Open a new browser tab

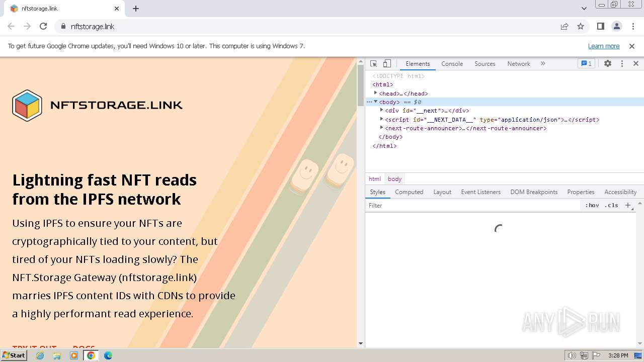pos(136,9)
